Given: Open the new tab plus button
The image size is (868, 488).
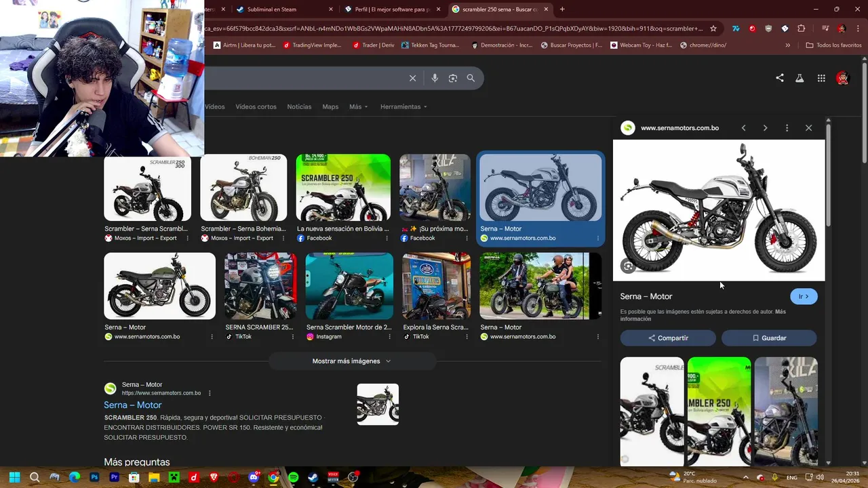Looking at the screenshot, I should [x=562, y=9].
